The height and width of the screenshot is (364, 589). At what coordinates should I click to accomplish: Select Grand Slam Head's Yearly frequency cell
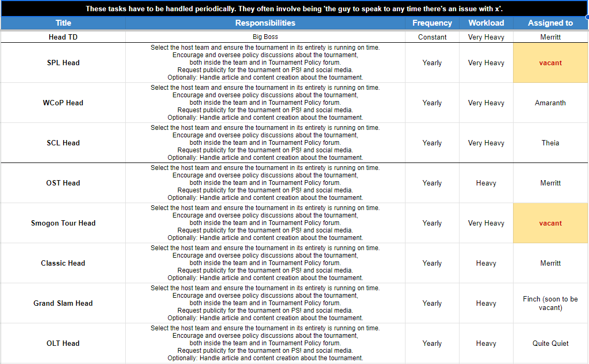point(432,303)
